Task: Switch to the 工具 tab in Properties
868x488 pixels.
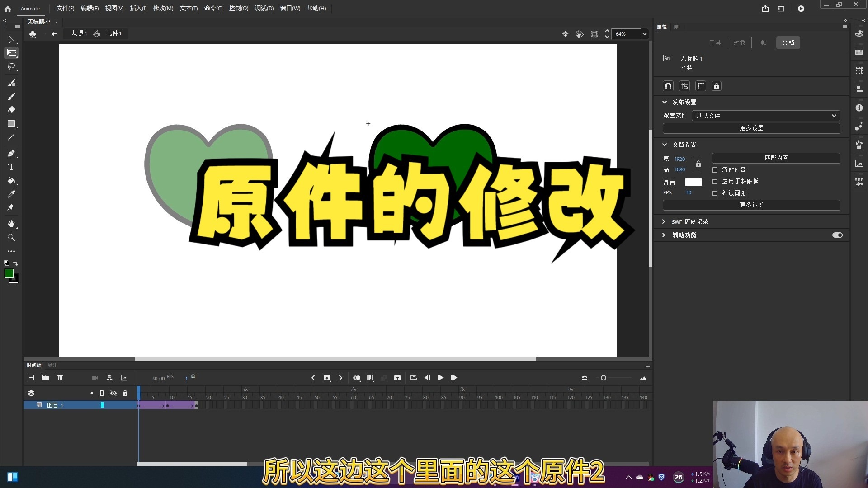Action: [715, 42]
